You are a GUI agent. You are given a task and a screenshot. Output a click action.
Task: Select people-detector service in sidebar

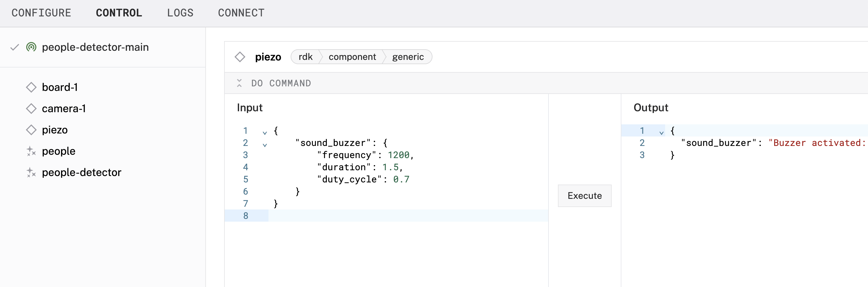[x=81, y=172]
